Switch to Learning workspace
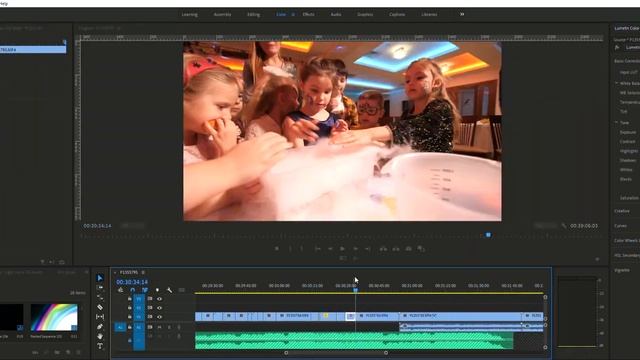 point(190,14)
